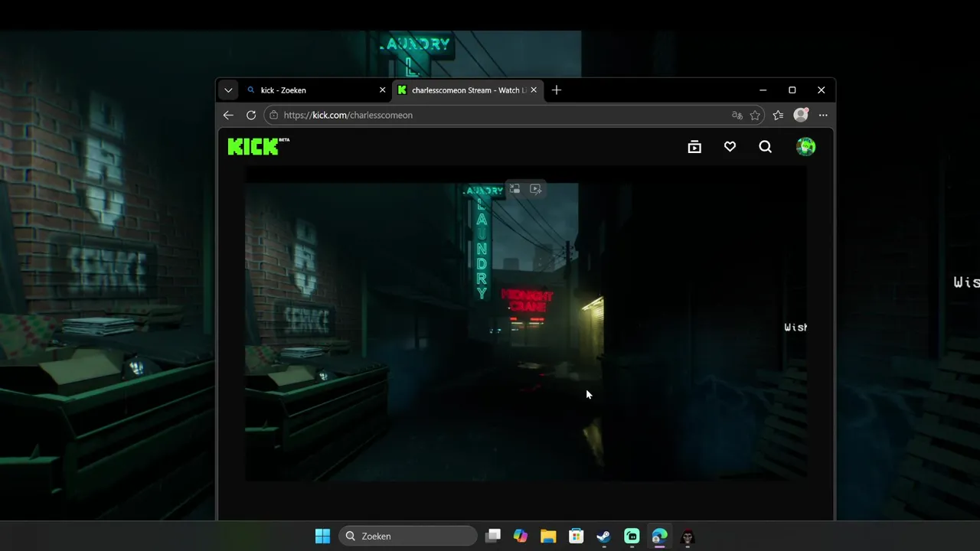
Task: Open Microsoft Store from the taskbar
Action: coord(576,536)
